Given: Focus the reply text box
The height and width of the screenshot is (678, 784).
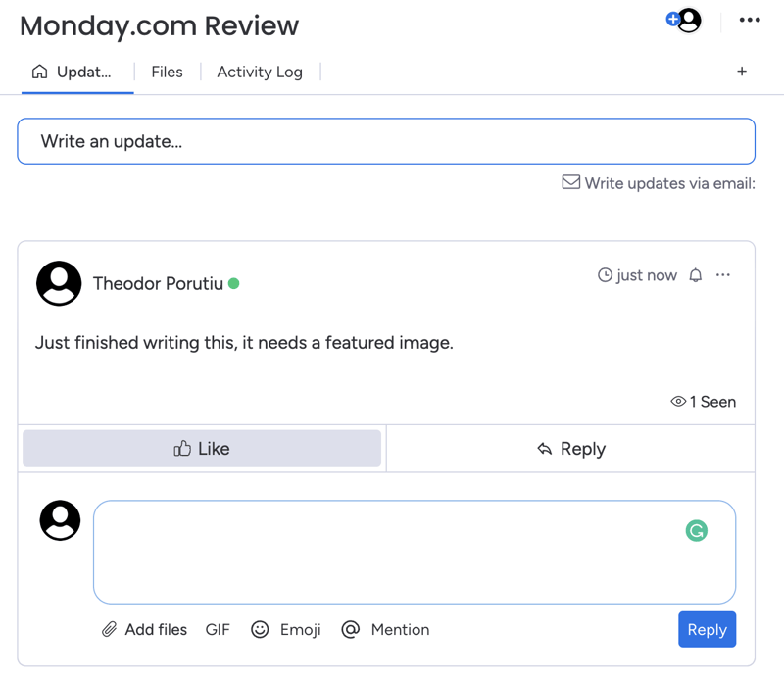Looking at the screenshot, I should pyautogui.click(x=415, y=552).
